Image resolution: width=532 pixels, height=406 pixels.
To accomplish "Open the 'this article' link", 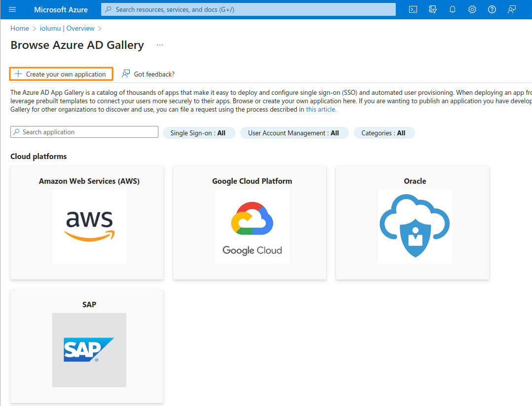I will [321, 110].
